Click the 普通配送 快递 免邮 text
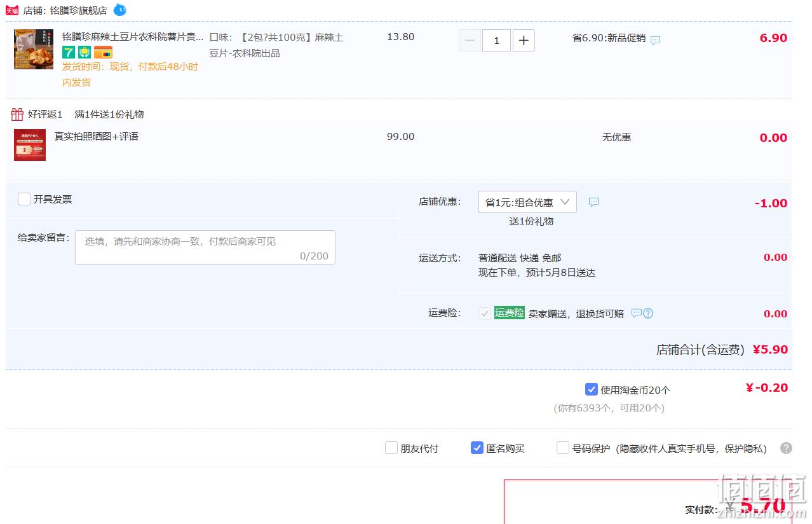 pos(520,258)
